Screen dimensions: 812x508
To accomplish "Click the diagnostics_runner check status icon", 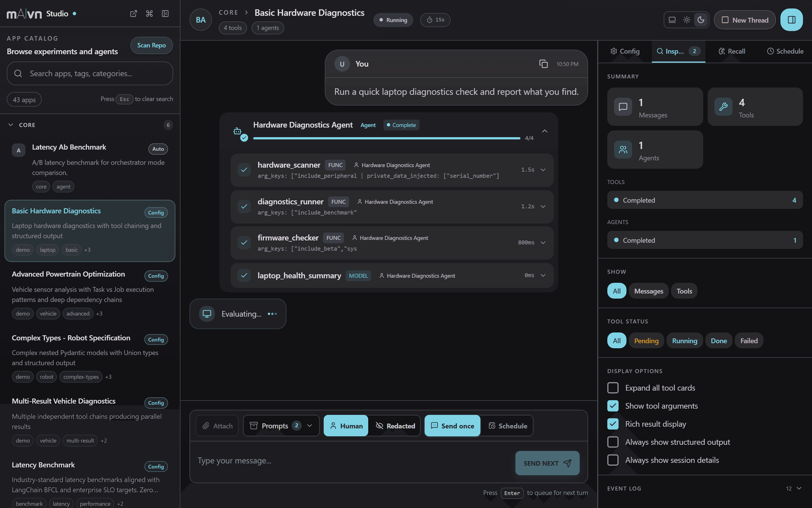I will [x=244, y=206].
